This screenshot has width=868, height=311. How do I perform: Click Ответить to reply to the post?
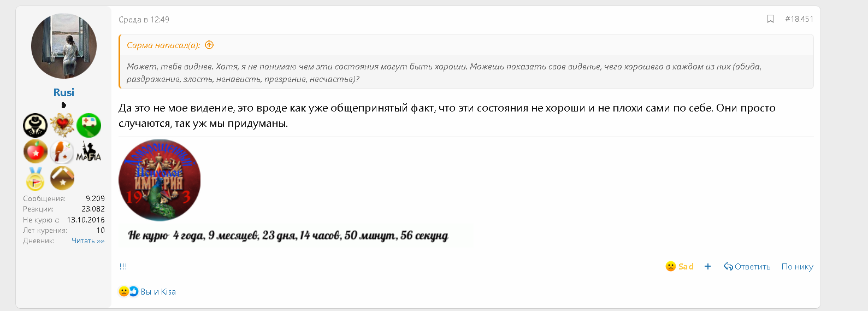[747, 267]
